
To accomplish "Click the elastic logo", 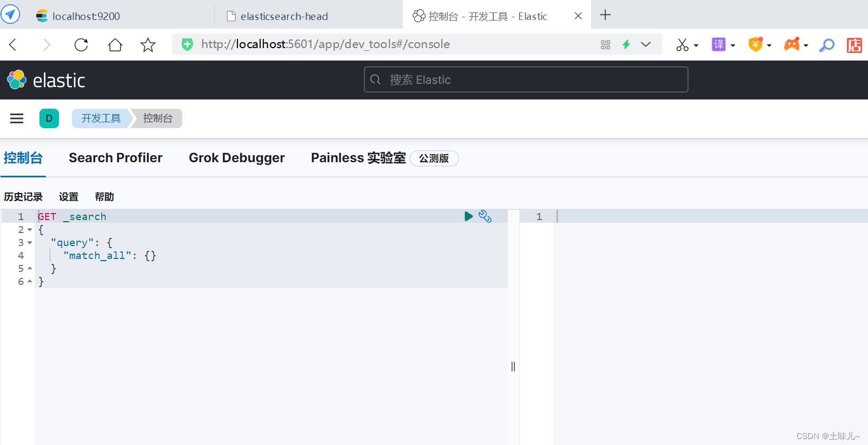I will pos(46,80).
